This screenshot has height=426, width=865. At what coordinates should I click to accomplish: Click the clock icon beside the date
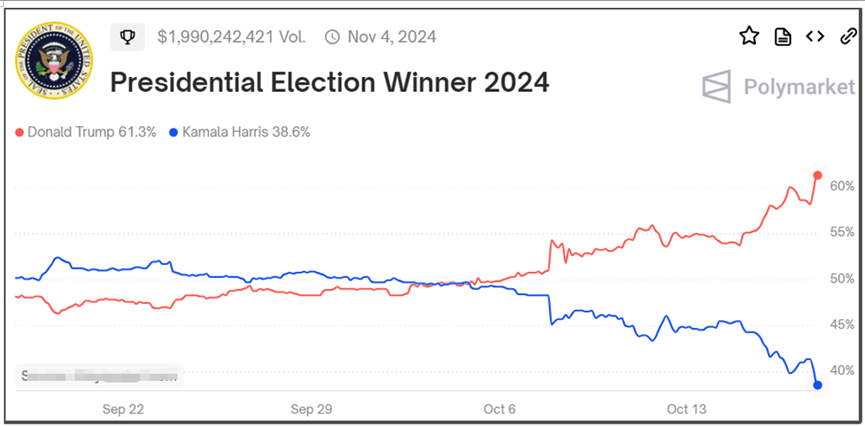click(332, 37)
